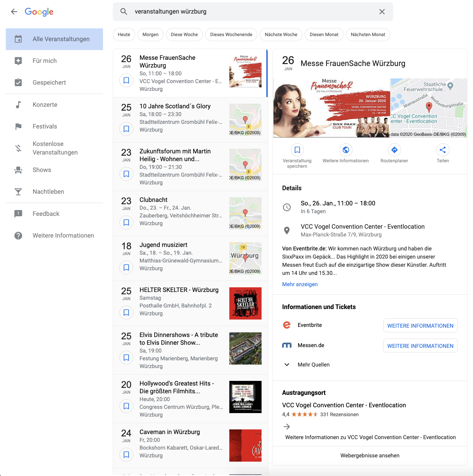Click the location pin icon in Details
The image size is (473, 476).
coord(287,231)
